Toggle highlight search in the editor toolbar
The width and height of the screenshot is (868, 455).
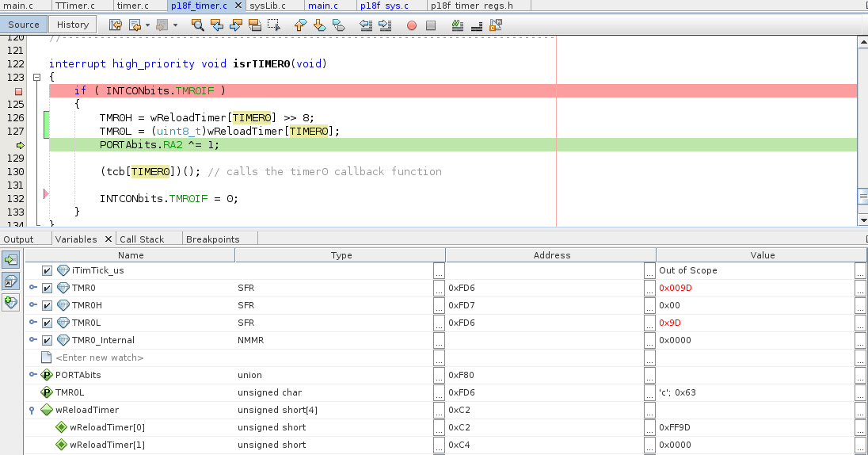click(x=255, y=25)
